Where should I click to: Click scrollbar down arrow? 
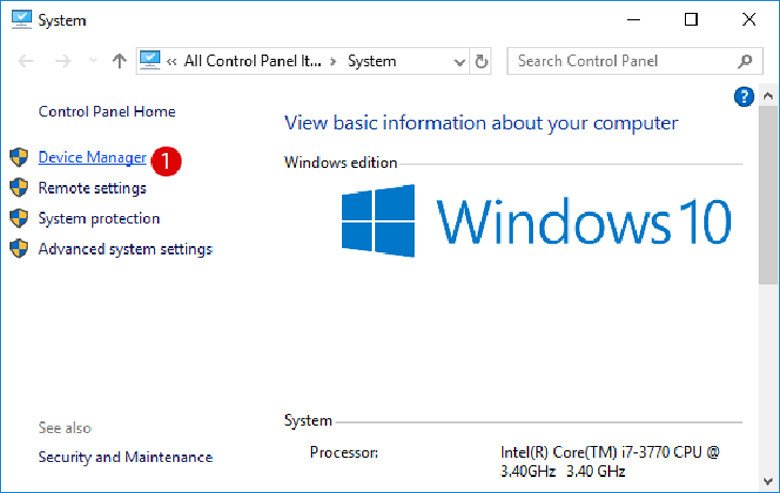point(768,481)
